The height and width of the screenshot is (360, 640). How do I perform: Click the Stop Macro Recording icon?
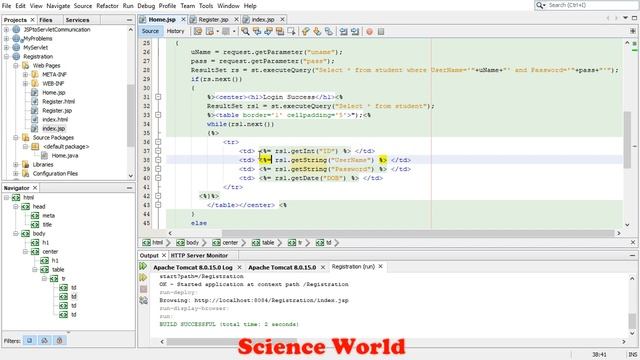[x=381, y=31]
